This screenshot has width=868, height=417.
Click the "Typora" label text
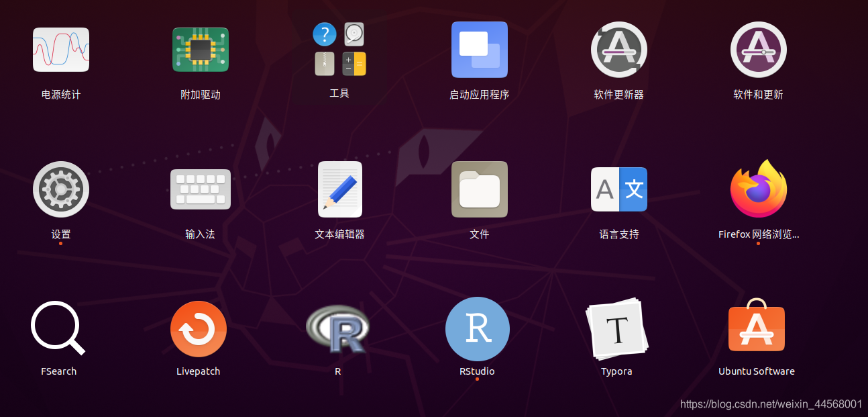(x=616, y=371)
